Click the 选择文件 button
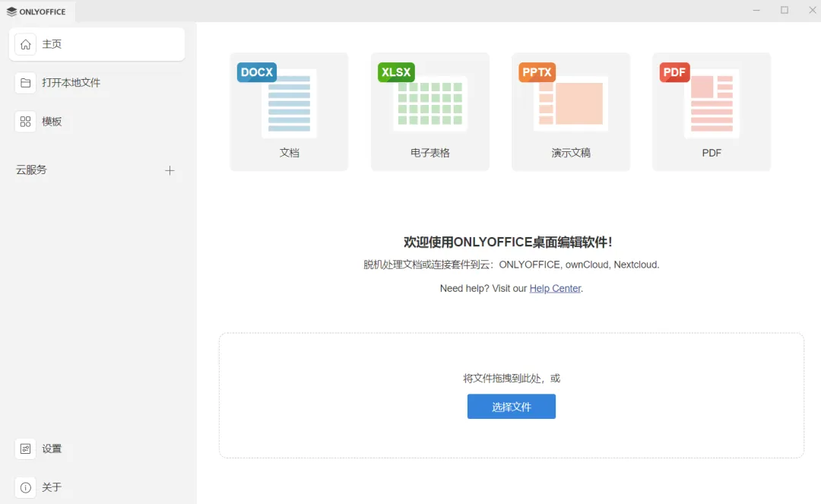This screenshot has width=821, height=504. point(512,407)
